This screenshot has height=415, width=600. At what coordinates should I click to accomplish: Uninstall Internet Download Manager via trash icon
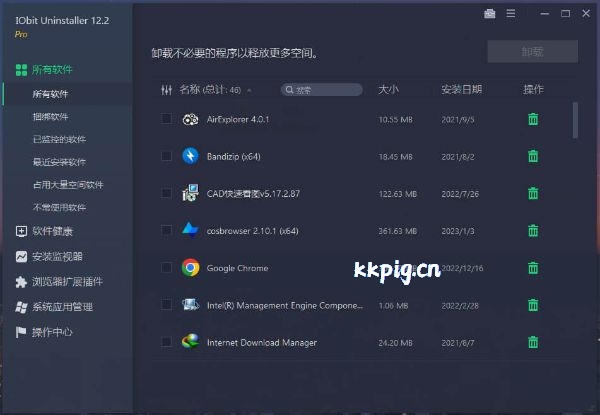[533, 342]
